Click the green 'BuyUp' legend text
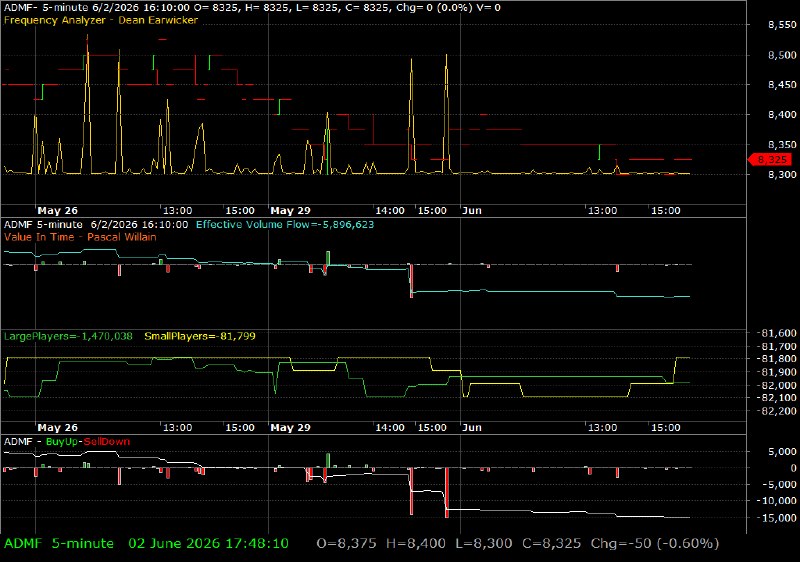 tap(61, 442)
